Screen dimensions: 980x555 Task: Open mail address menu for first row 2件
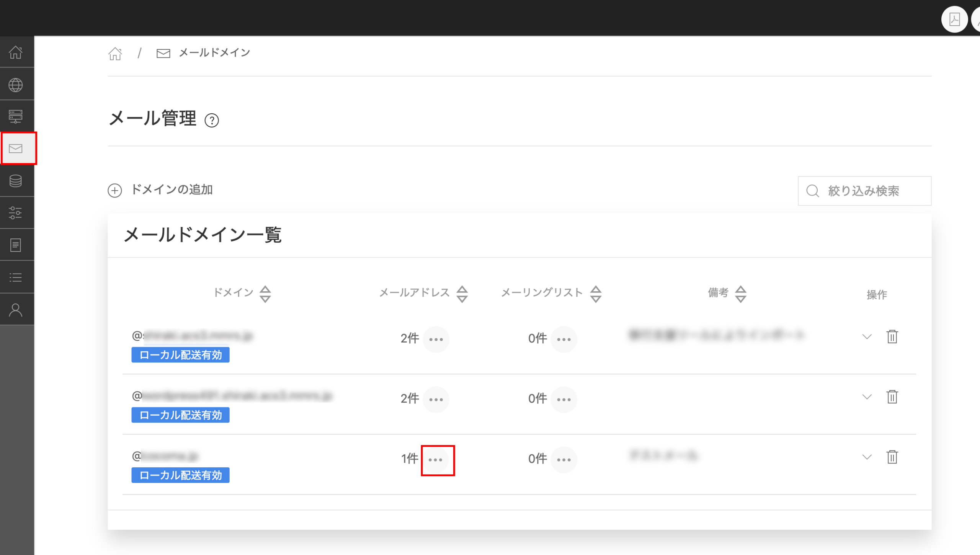[x=436, y=339]
